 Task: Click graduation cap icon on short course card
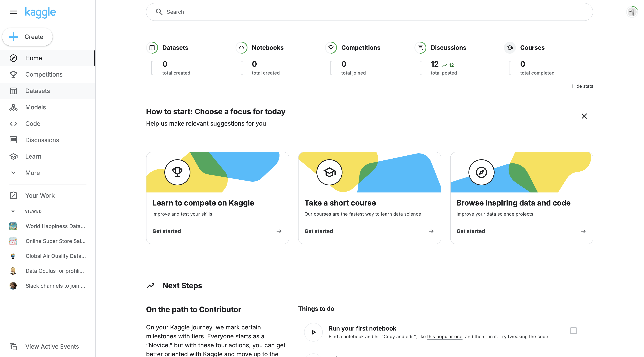[329, 172]
